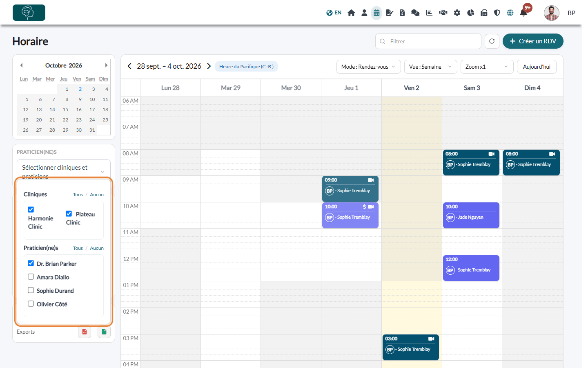Click the brain logo in header
Screen dimensions: 588x368
(x=29, y=13)
